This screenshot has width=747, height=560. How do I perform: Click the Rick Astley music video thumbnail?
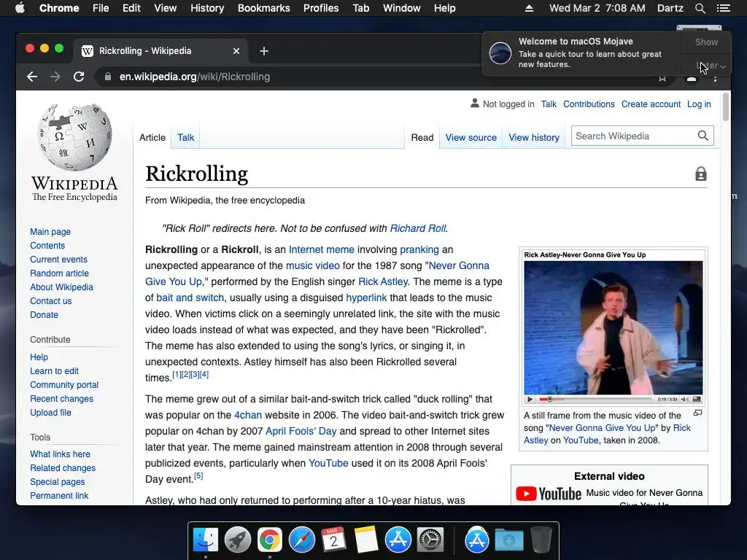(613, 327)
